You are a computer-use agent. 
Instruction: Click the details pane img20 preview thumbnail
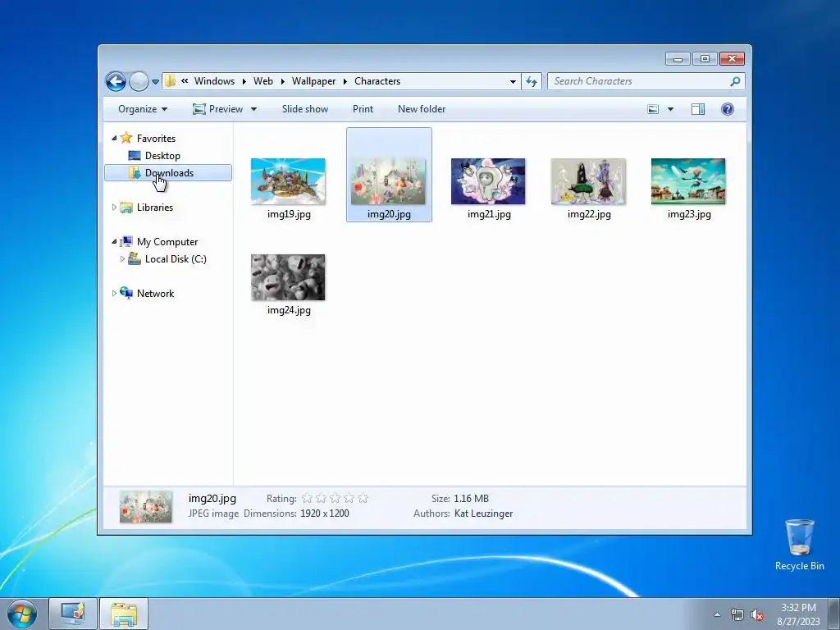click(x=146, y=506)
